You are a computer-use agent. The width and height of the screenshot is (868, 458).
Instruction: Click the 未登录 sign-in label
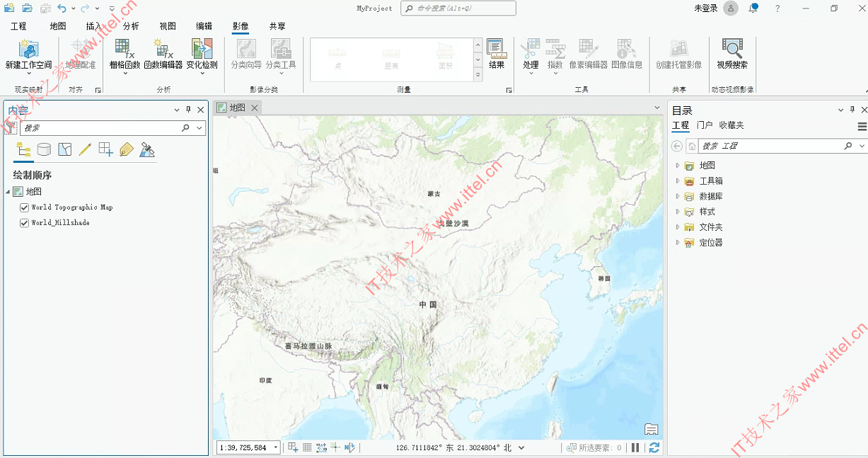tap(705, 8)
